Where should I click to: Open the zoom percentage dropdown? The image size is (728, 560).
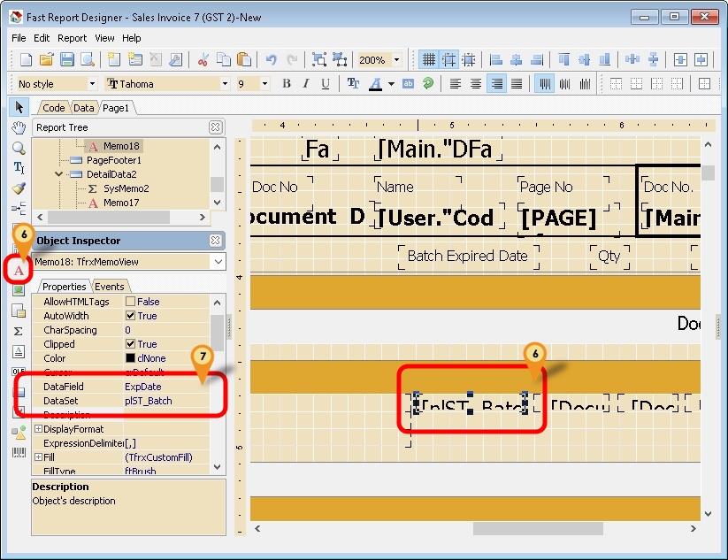pyautogui.click(x=396, y=60)
